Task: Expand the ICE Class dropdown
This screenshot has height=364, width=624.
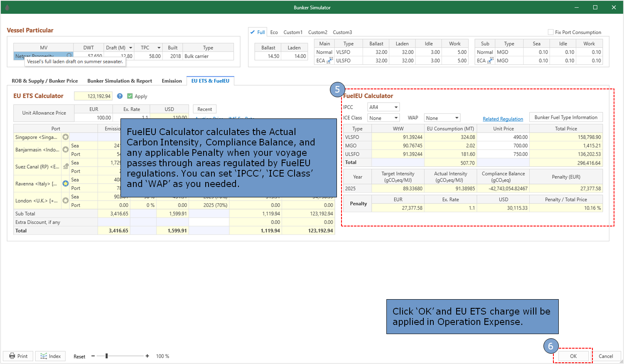Action: click(x=383, y=118)
